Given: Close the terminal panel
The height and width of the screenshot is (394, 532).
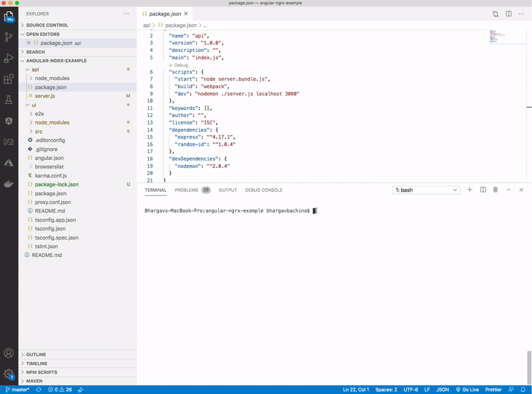Looking at the screenshot, I should click(521, 190).
